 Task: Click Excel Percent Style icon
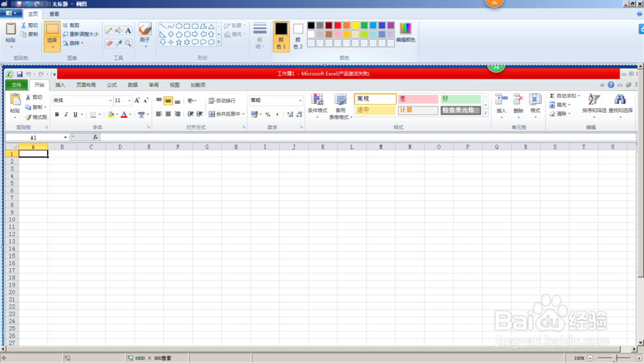pos(268,114)
